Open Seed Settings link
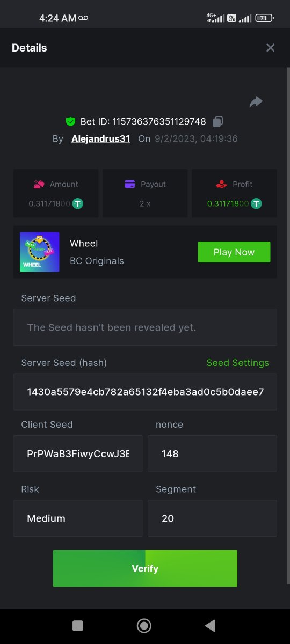 (x=238, y=363)
